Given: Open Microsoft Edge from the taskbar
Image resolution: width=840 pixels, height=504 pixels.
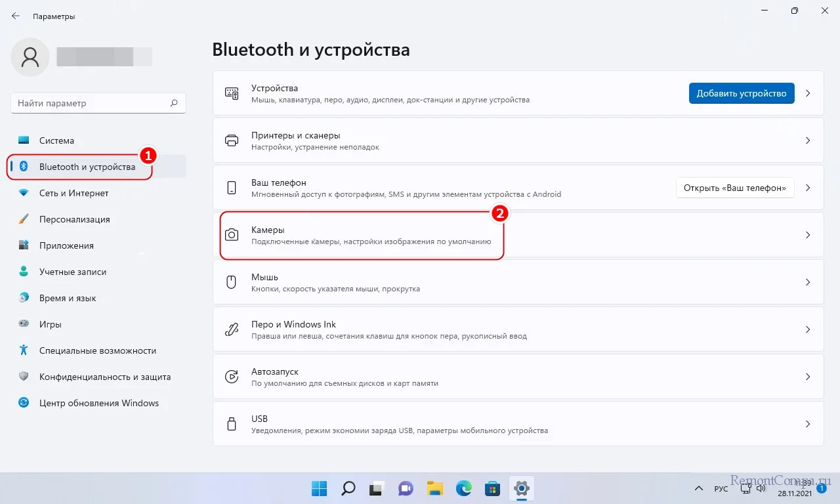Looking at the screenshot, I should pyautogui.click(x=463, y=488).
